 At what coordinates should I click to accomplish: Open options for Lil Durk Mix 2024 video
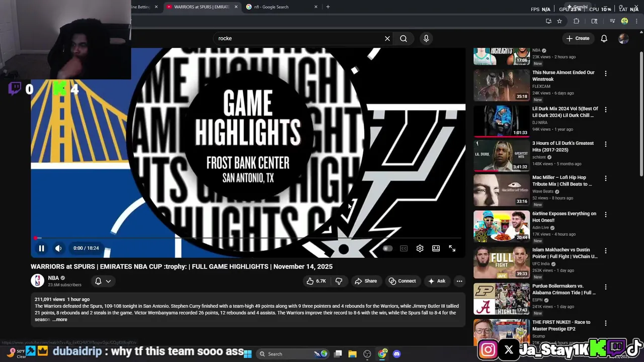[605, 110]
